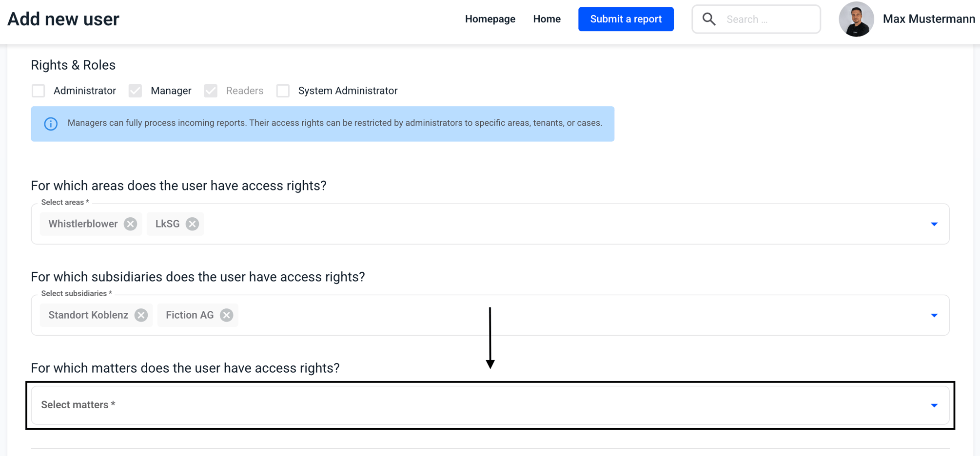Expand the Select subsidiaries dropdown arrow
The height and width of the screenshot is (456, 980).
tap(934, 315)
